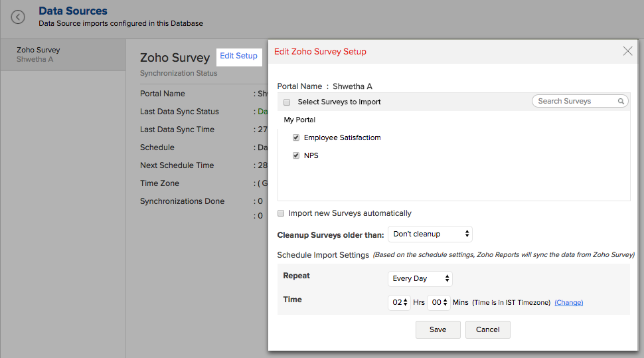644x358 pixels.
Task: Click the back arrow beside Data Sources
Action: click(x=18, y=17)
